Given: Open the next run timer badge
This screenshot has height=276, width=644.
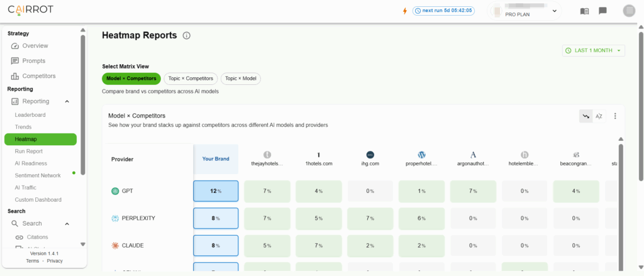Looking at the screenshot, I should point(443,11).
